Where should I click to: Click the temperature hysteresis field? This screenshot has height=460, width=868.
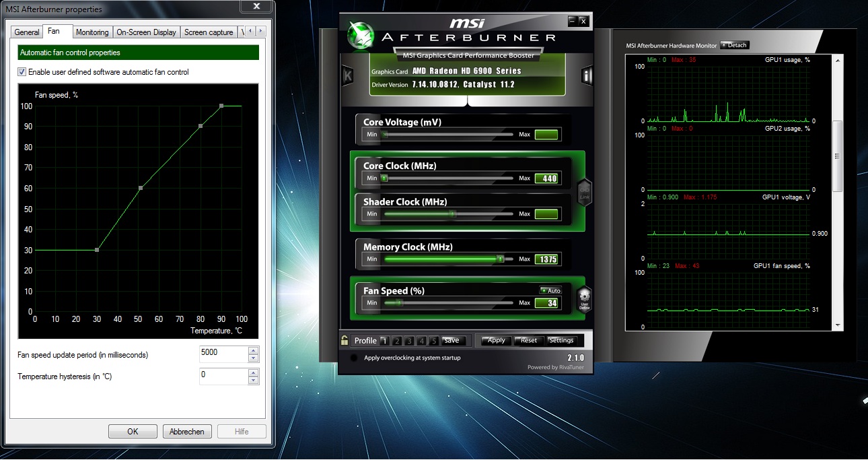223,376
